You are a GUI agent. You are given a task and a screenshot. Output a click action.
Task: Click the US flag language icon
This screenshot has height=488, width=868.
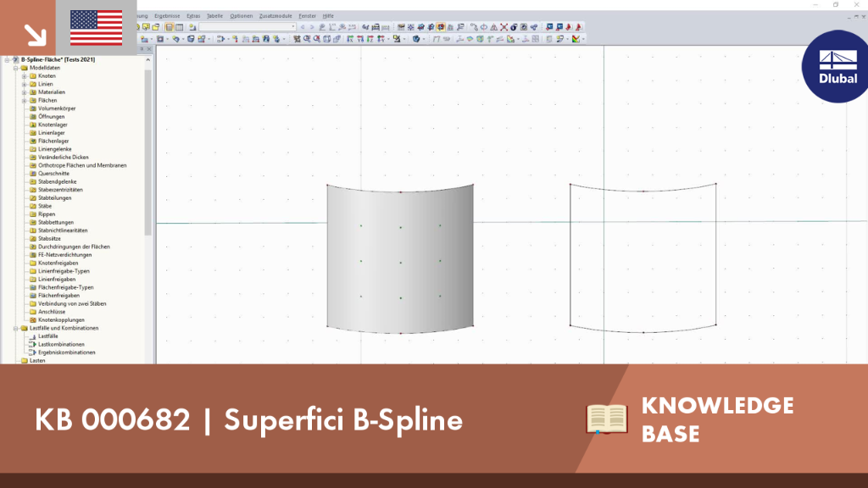point(97,28)
